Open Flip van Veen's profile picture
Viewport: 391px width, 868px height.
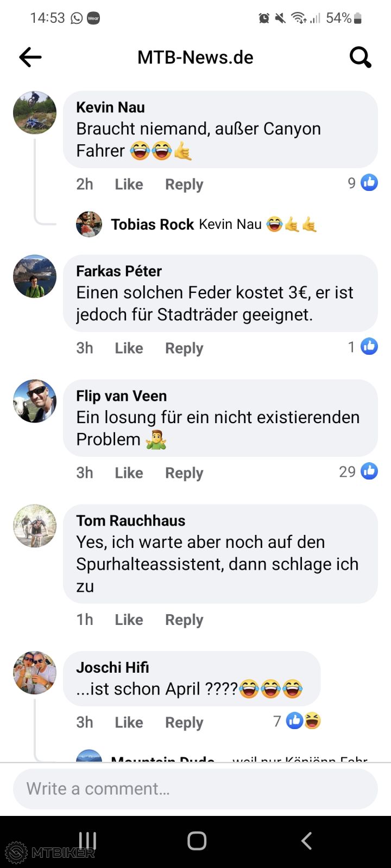(x=35, y=401)
